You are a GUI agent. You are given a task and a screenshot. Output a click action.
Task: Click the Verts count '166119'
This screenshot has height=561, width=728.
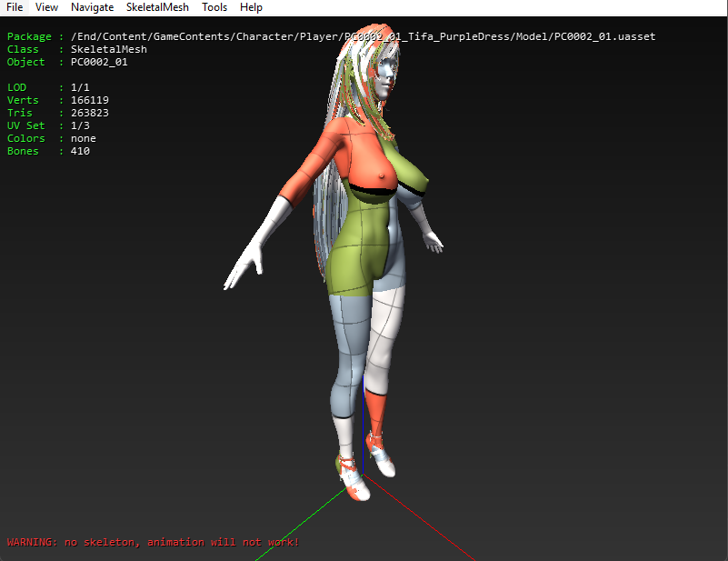[x=90, y=100]
